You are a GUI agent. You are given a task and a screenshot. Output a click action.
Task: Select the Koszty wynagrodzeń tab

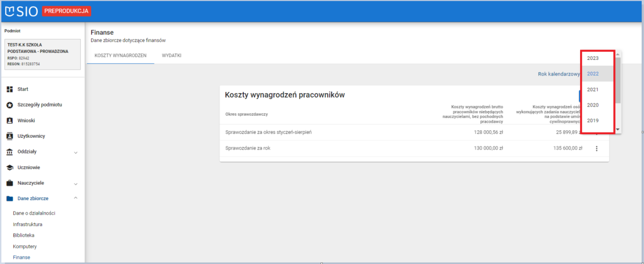tap(120, 55)
